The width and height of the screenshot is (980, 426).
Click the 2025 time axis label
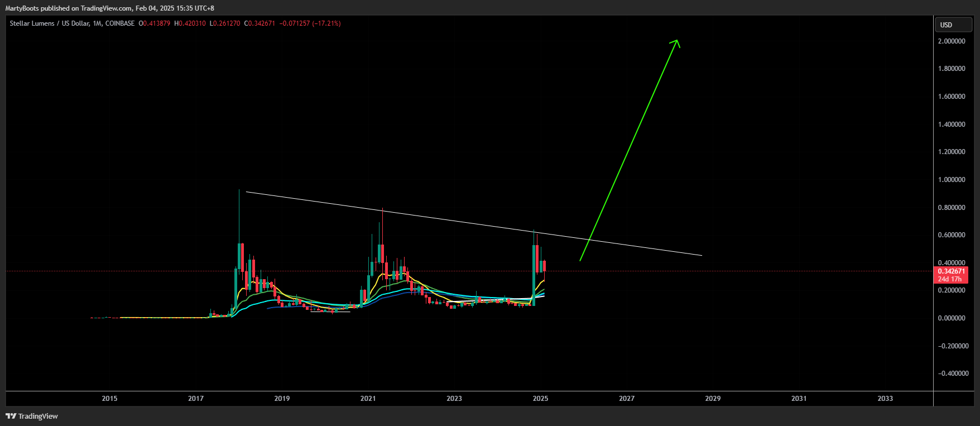(x=540, y=399)
